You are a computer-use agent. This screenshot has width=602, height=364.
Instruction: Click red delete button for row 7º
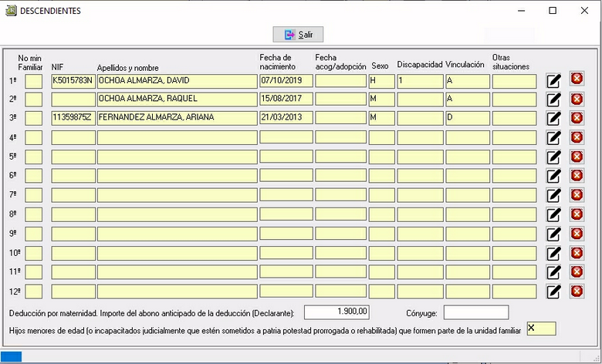pyautogui.click(x=577, y=195)
